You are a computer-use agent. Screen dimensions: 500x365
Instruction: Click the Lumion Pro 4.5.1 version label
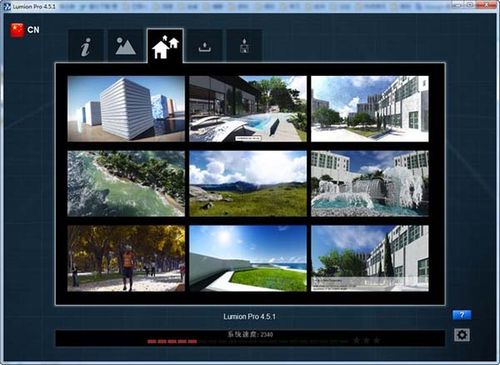(250, 316)
